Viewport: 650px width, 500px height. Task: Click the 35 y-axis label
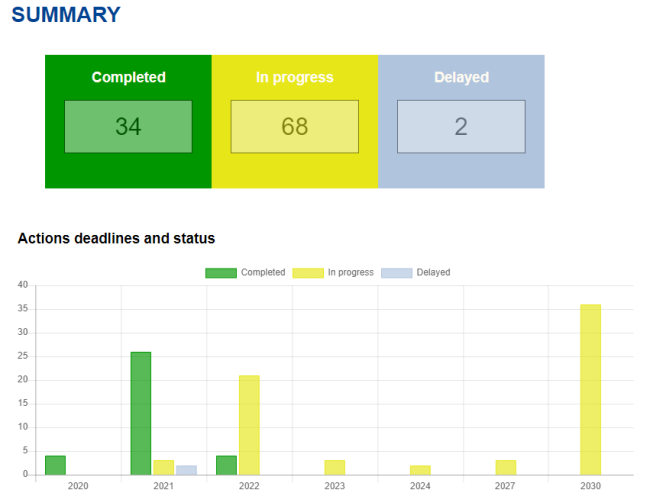(23, 308)
